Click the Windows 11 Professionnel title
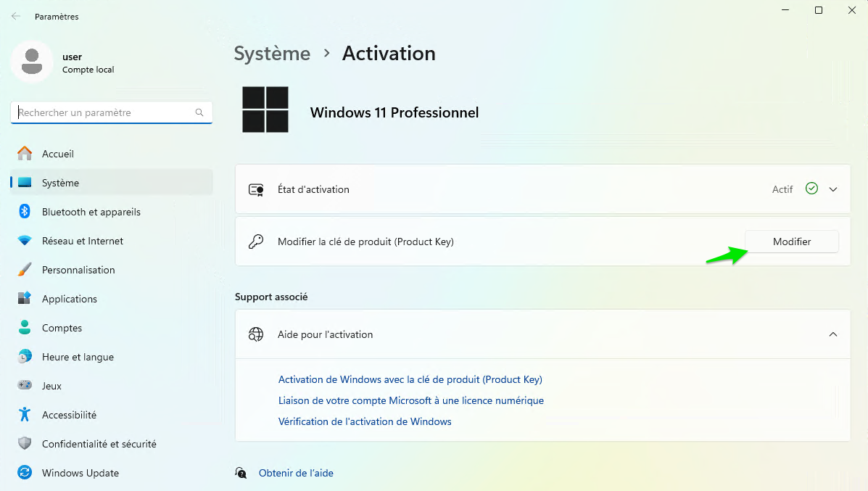This screenshot has width=868, height=491. coord(394,112)
